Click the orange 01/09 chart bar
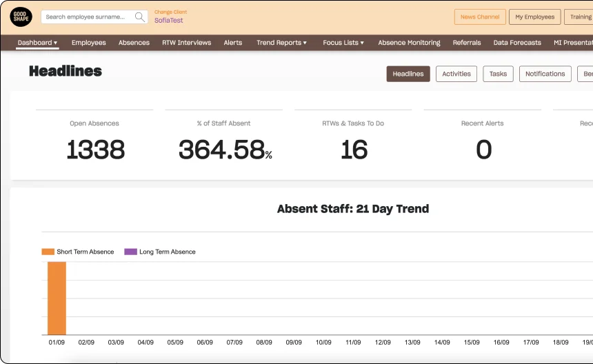 coord(57,298)
